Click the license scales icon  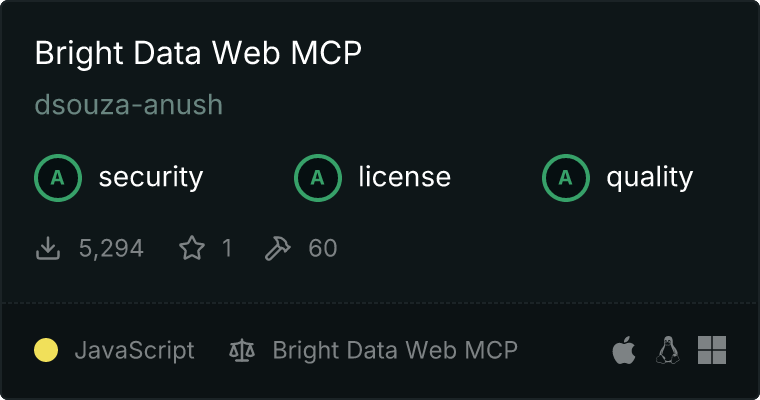242,350
